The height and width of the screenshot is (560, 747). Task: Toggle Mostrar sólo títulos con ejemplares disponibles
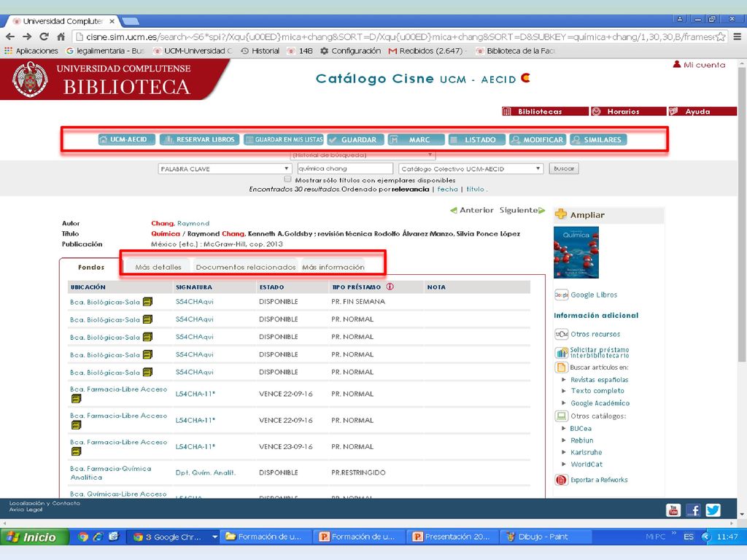click(x=287, y=179)
